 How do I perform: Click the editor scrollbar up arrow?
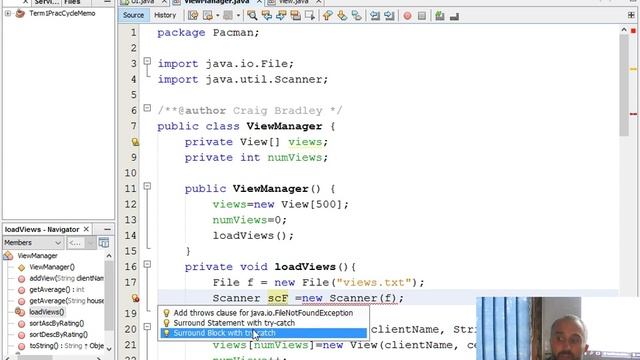pos(624,29)
